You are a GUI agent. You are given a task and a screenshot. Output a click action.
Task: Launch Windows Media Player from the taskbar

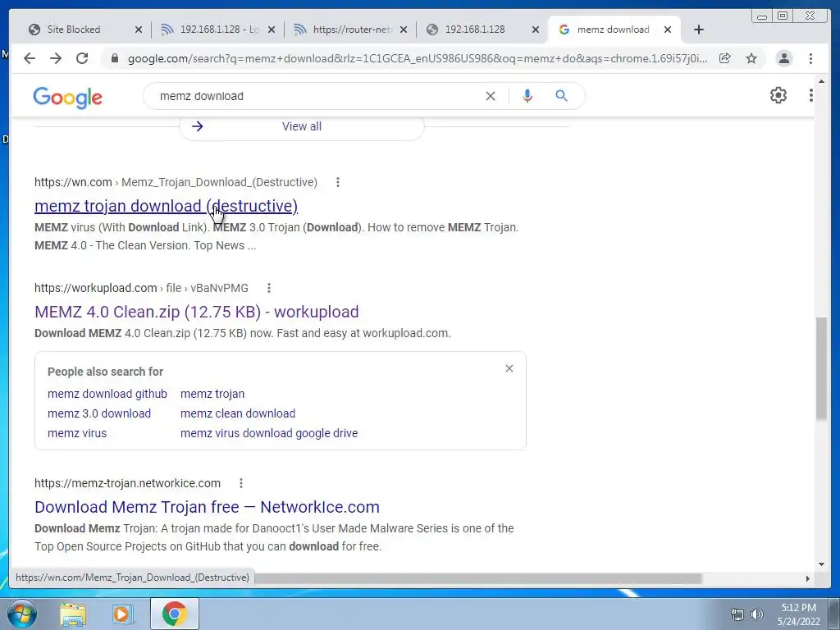point(123,614)
